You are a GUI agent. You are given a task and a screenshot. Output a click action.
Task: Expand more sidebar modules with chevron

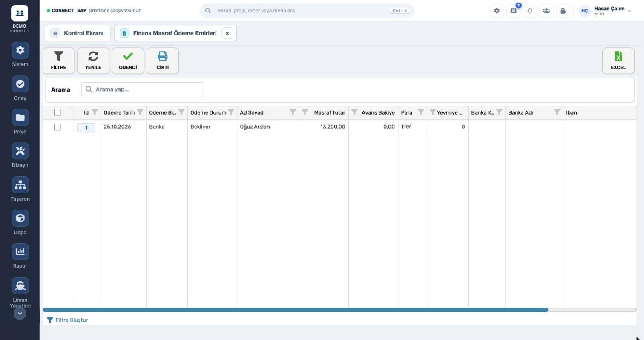click(x=20, y=314)
